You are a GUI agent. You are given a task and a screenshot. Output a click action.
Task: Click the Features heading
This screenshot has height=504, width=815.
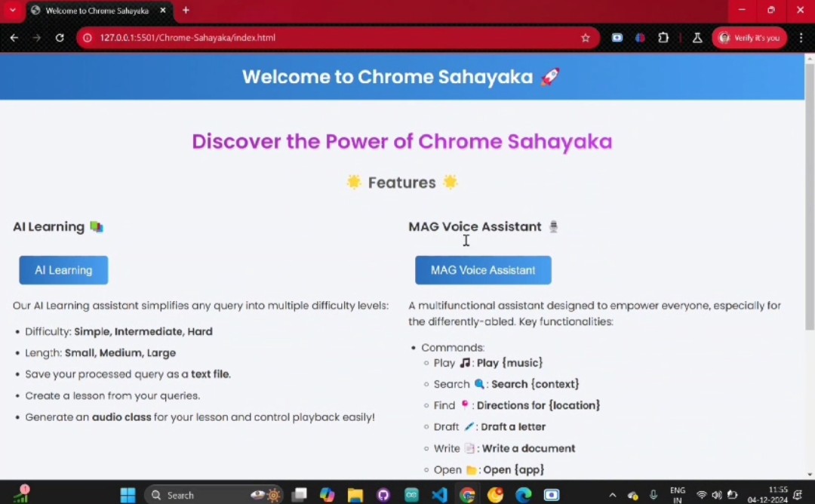401,183
